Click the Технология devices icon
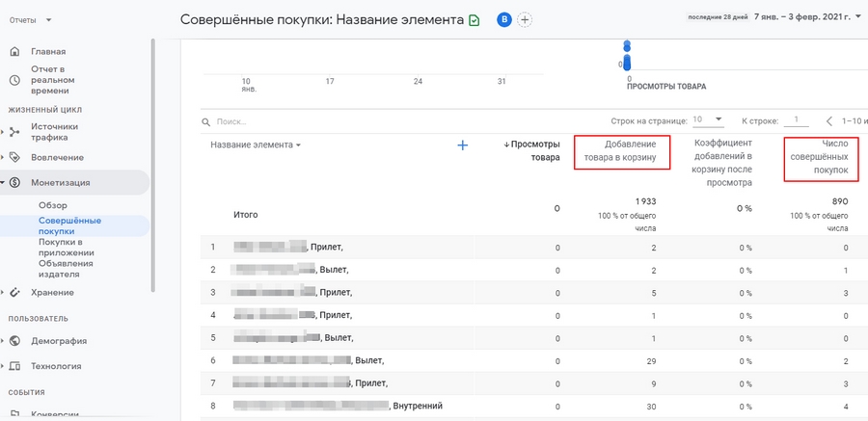The width and height of the screenshot is (868, 421). click(x=14, y=366)
